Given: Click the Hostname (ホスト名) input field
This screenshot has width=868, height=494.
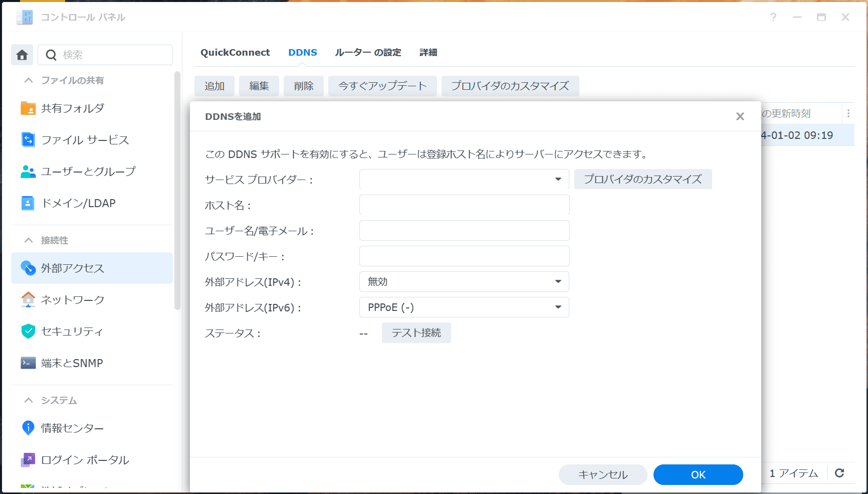Looking at the screenshot, I should click(464, 205).
